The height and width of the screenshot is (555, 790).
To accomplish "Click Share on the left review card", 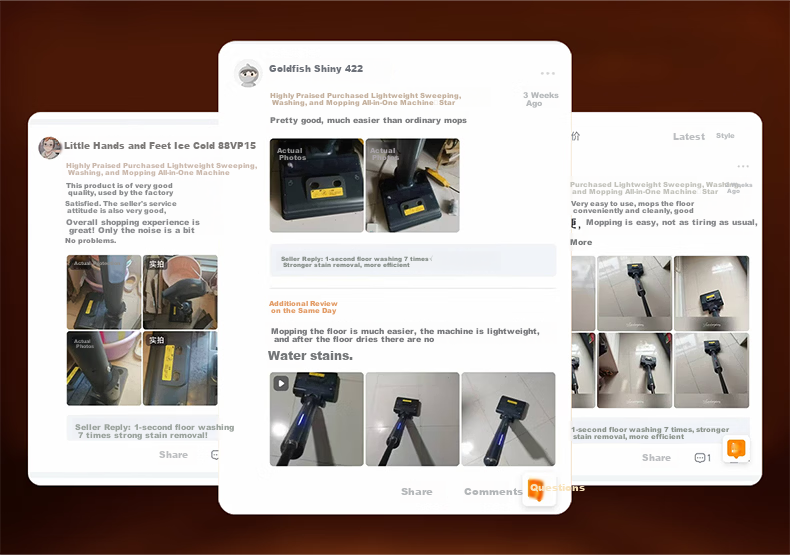I will coord(173,455).
